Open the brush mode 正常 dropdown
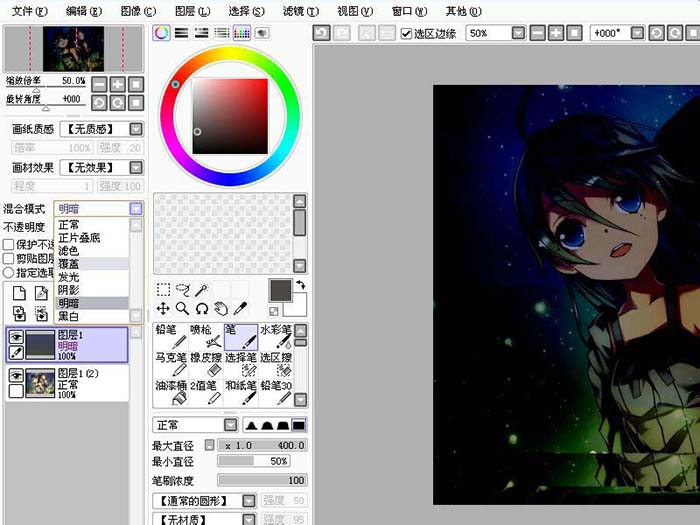Viewport: 700px width, 525px height. click(230, 425)
